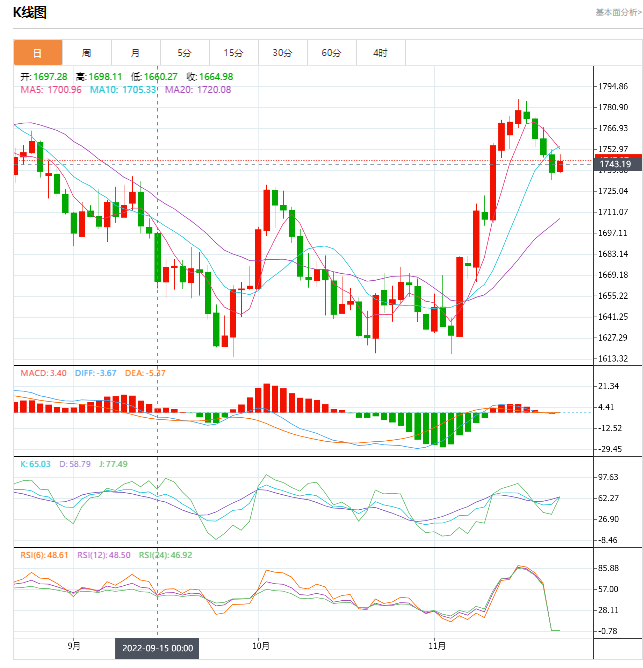Click the MA10: 1705.33 label
Image resolution: width=643 pixels, height=668 pixels.
[123, 90]
